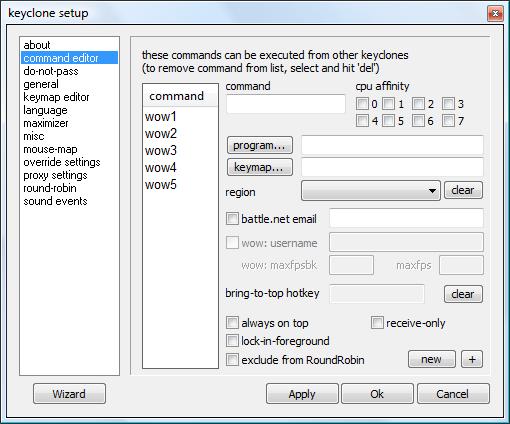Apply the settings
Image resolution: width=510 pixels, height=424 pixels.
(302, 394)
